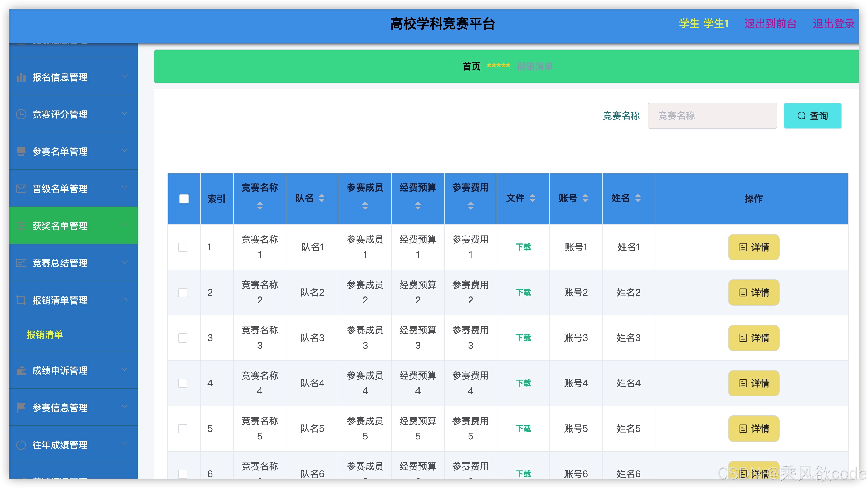Click the document icon beside 竞赛总结管理
Viewport: 868px width, 488px height.
click(21, 262)
